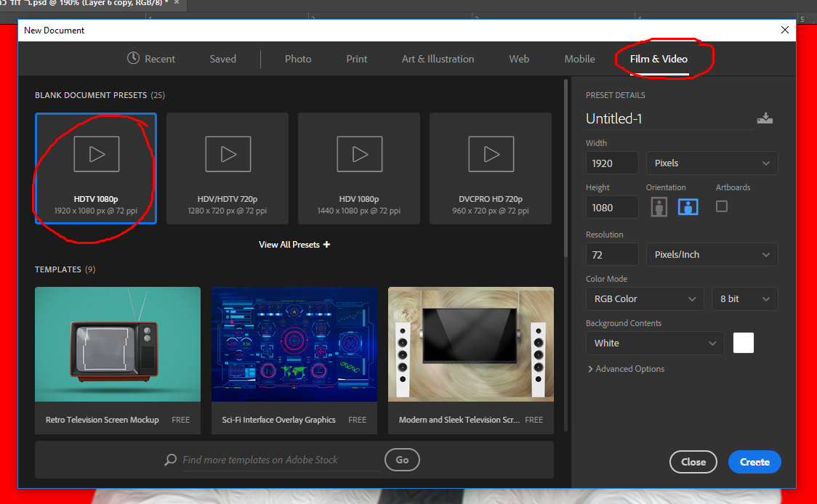Viewport: 817px width, 504px height.
Task: Select the DVCPRO HD 720p preset
Action: [491, 168]
